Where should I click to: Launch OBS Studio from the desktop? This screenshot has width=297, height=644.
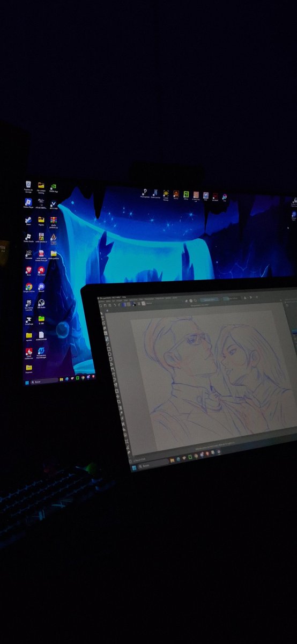(41, 303)
